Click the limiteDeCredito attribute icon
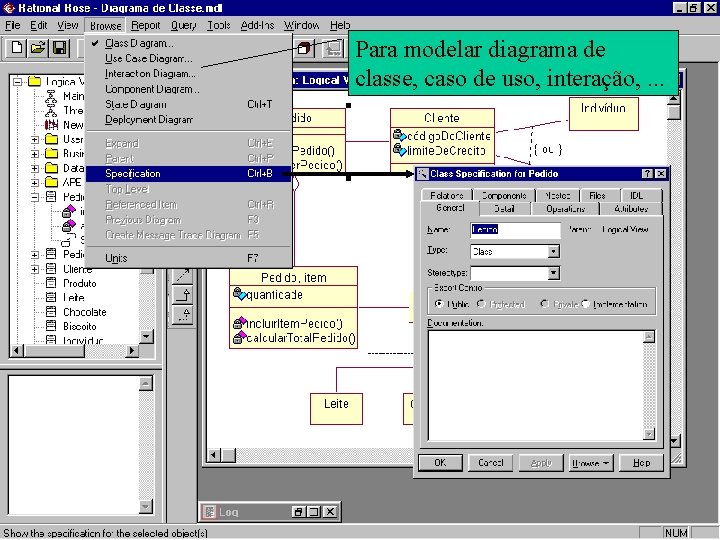 pos(399,150)
